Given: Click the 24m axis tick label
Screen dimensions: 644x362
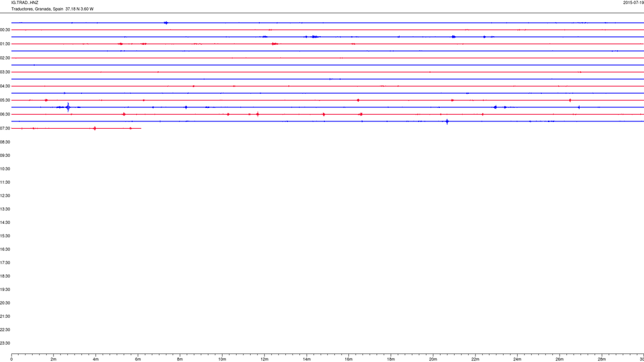Looking at the screenshot, I should 517,359.
